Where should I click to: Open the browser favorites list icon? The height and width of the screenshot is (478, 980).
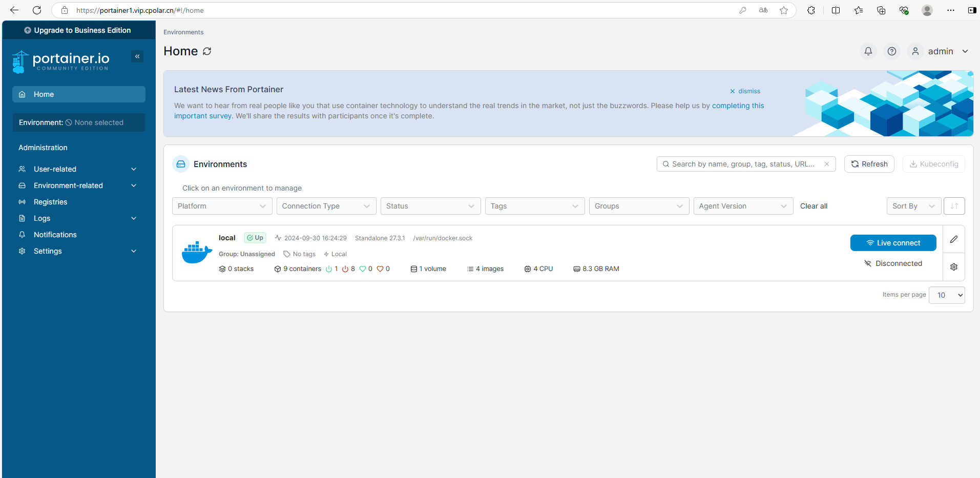pyautogui.click(x=859, y=10)
